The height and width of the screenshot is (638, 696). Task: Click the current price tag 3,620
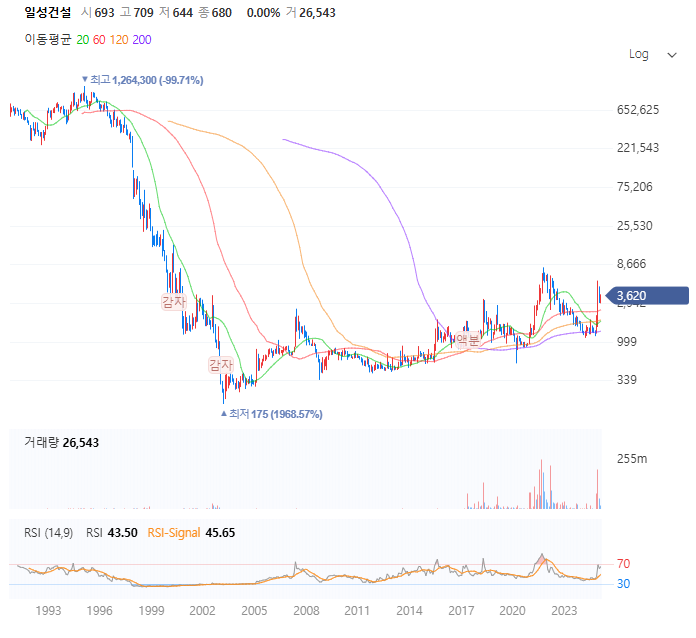[647, 296]
